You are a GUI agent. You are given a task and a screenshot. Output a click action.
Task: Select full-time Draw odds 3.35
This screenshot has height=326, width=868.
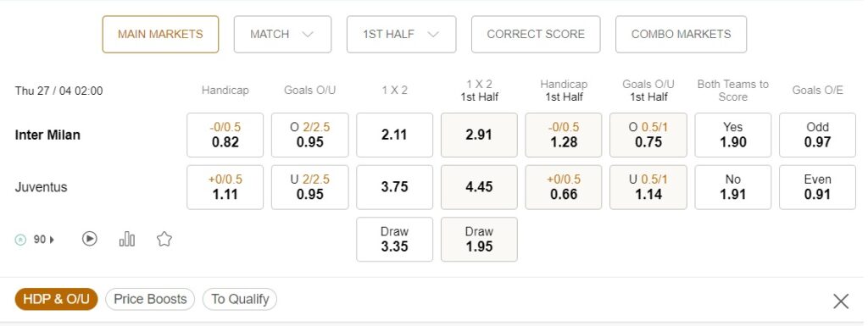click(x=395, y=240)
